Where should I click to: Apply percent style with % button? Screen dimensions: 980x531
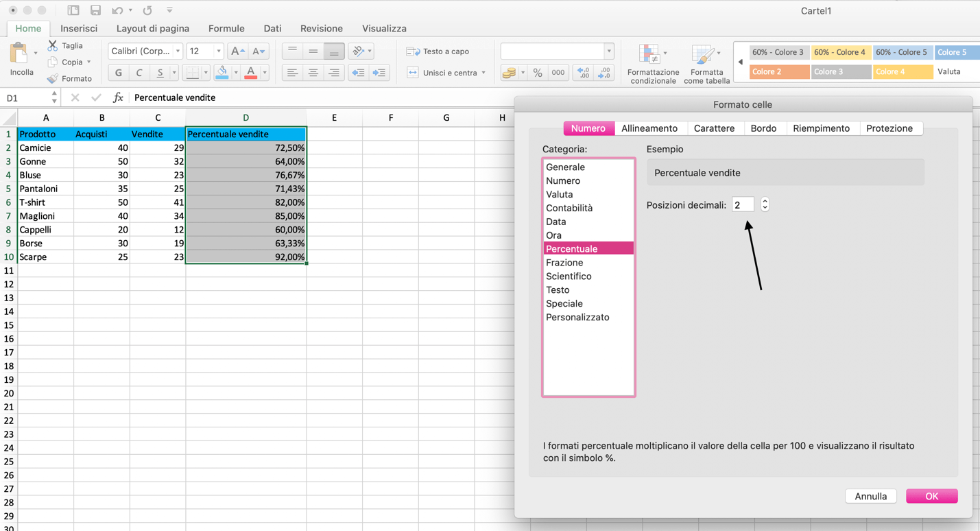[x=538, y=73]
